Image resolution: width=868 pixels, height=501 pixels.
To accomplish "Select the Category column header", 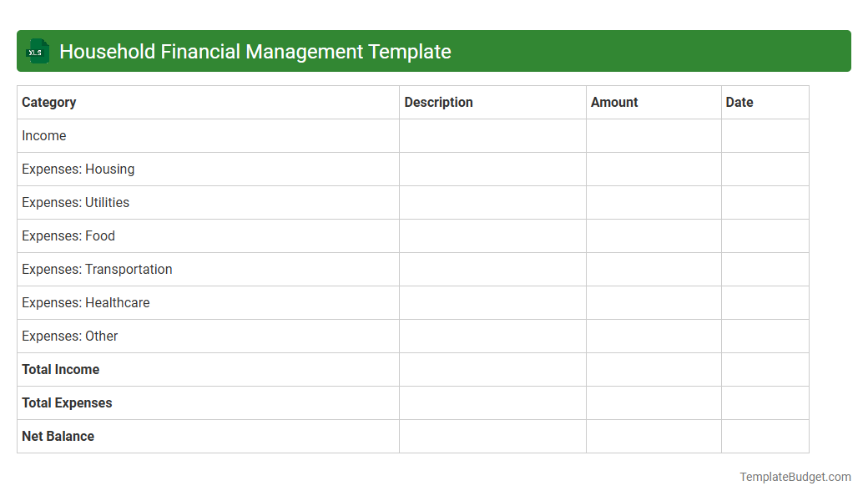I will (x=49, y=102).
